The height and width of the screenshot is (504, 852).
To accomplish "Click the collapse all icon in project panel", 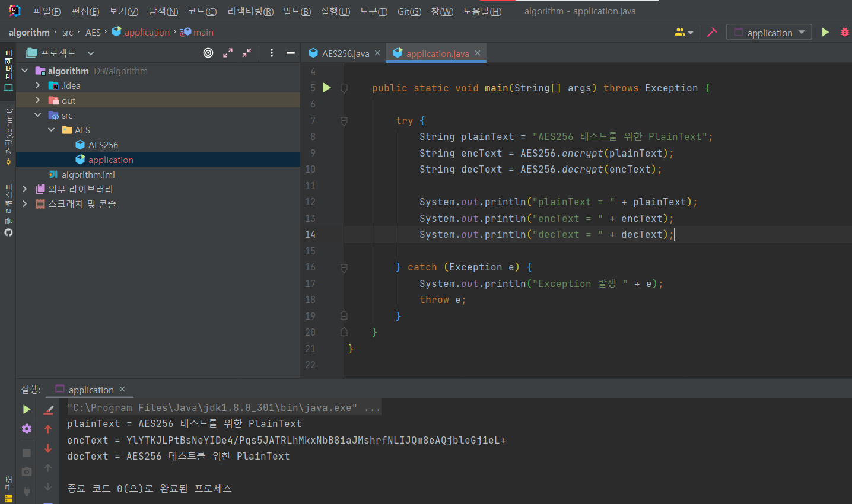I will 247,53.
